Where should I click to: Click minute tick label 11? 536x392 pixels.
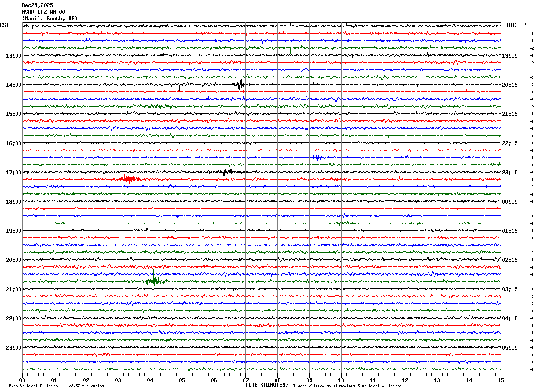pyautogui.click(x=373, y=380)
